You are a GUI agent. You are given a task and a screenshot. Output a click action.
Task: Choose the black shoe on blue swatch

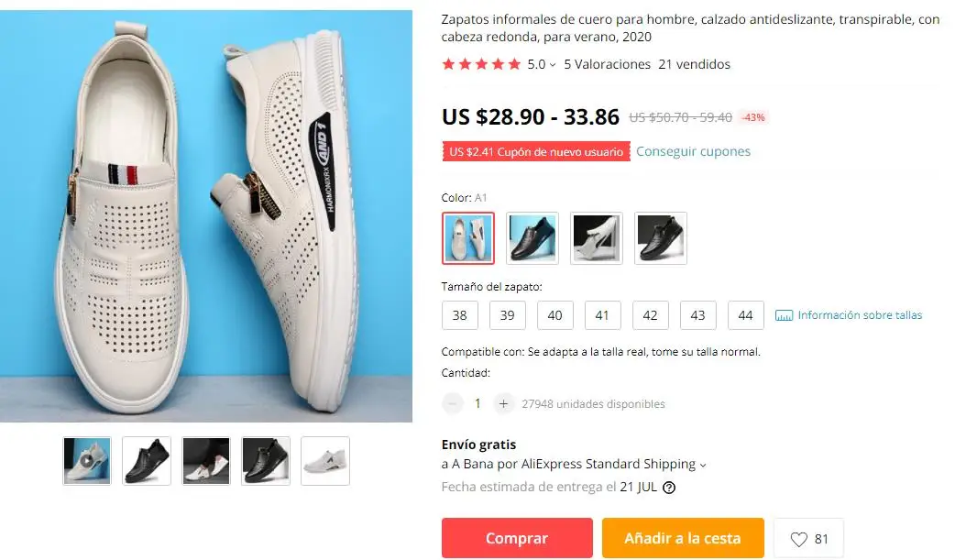(532, 238)
